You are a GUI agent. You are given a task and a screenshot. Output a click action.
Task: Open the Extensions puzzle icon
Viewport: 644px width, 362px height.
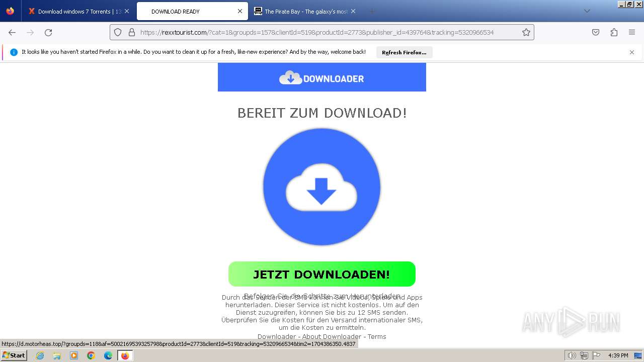coord(614,32)
